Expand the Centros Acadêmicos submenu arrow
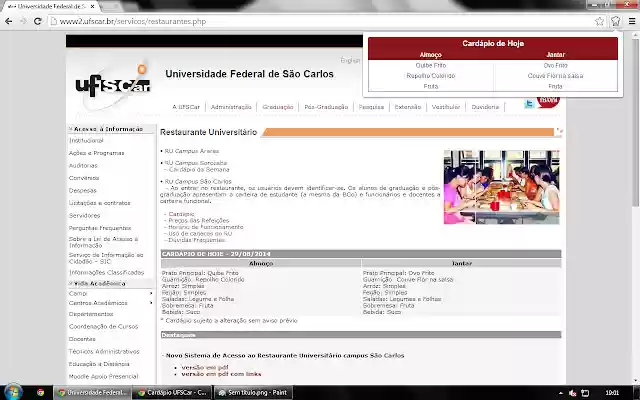Viewport: 640px width, 400px height. [x=151, y=303]
